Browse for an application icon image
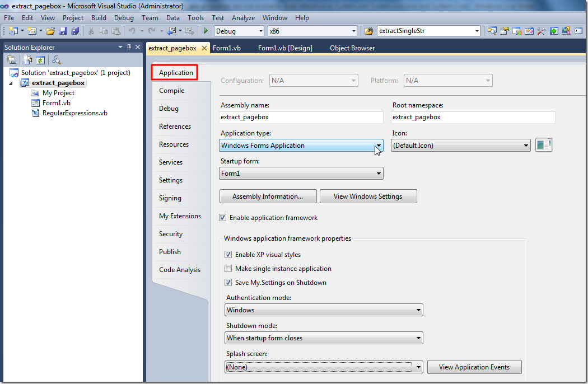The image size is (588, 384). point(544,145)
